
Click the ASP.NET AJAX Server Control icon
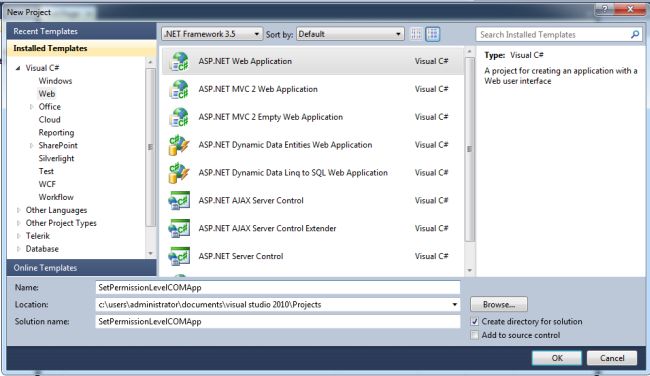tap(179, 201)
